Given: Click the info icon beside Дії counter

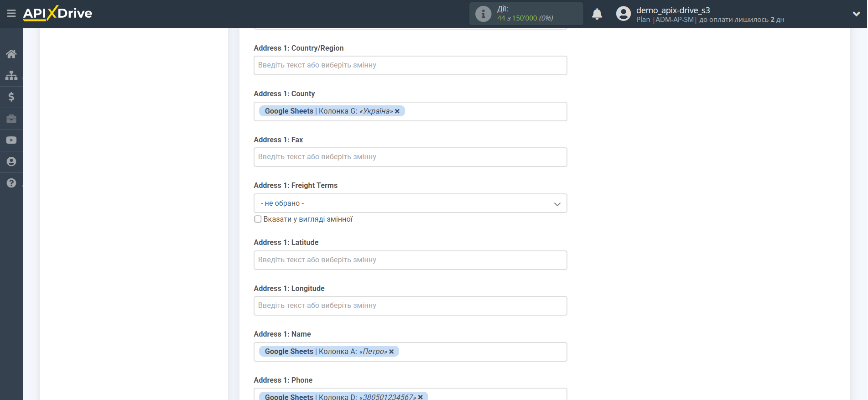Looking at the screenshot, I should 483,14.
